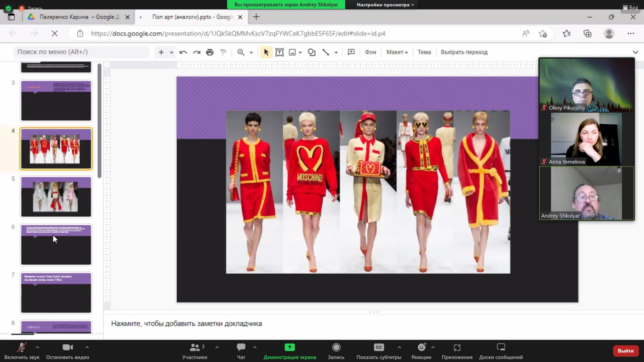Open Zoom Chat panel

click(x=241, y=351)
